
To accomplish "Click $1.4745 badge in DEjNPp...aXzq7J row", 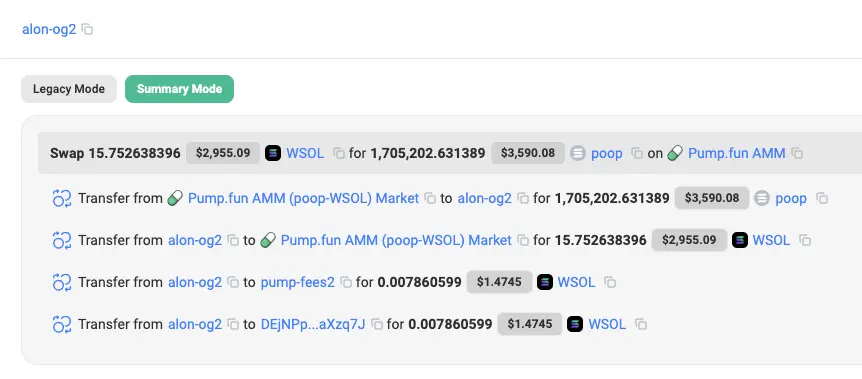I will click(x=530, y=325).
